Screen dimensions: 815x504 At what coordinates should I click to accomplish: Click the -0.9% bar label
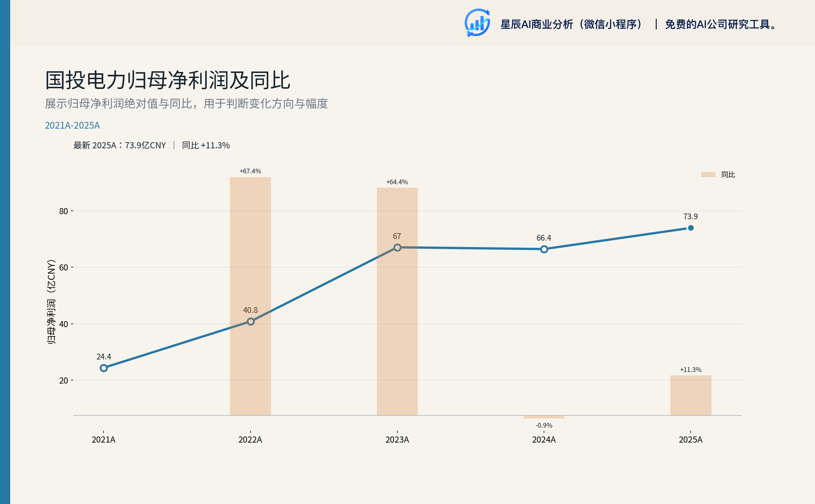(544, 425)
